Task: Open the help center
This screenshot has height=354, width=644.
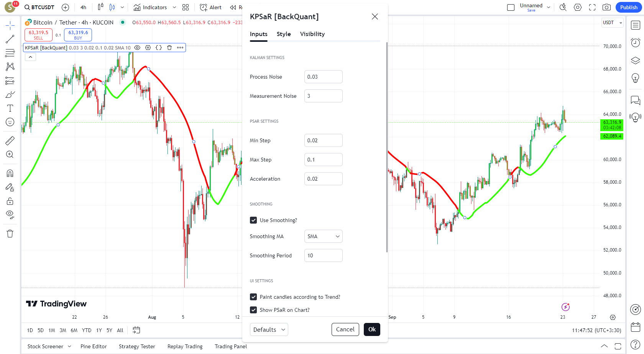Action: coord(636,344)
